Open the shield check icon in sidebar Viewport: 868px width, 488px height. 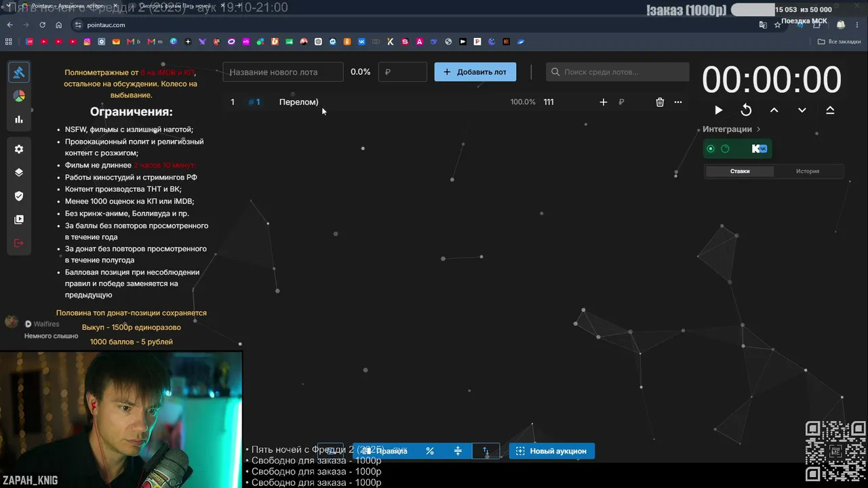[19, 196]
